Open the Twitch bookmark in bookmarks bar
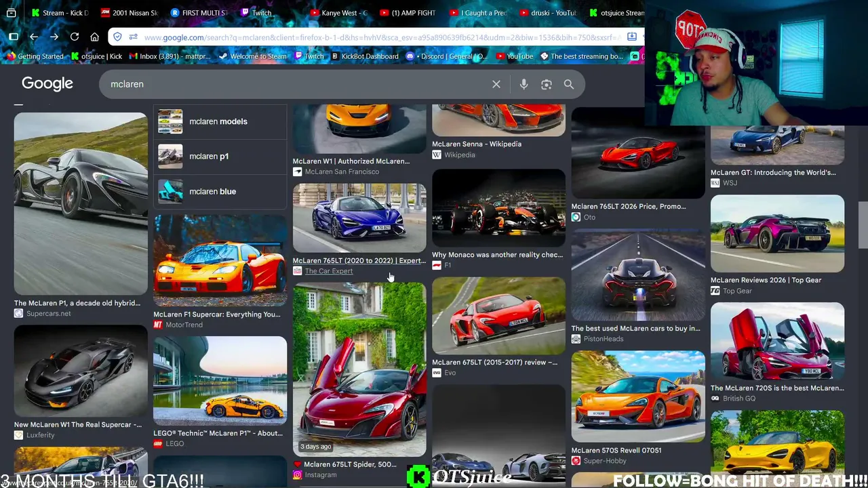 tap(309, 56)
